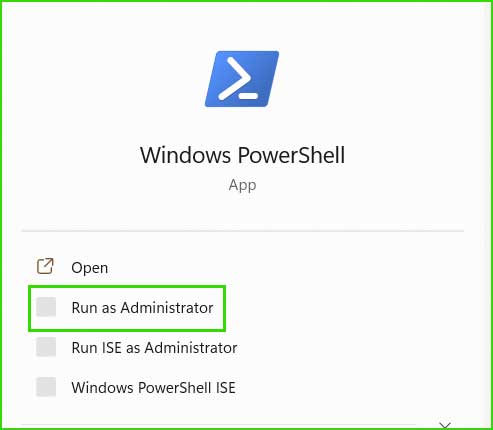Image resolution: width=493 pixels, height=430 pixels.
Task: Click the word Open in the actions
Action: pos(90,268)
